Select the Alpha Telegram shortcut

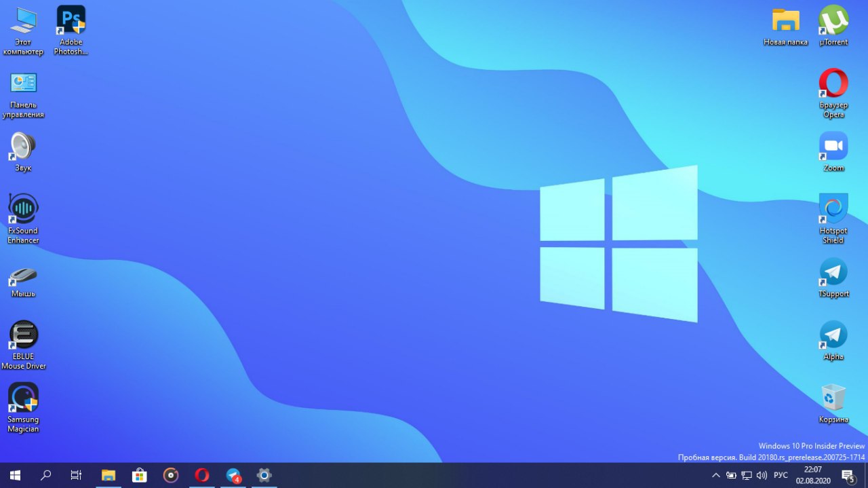pos(833,341)
